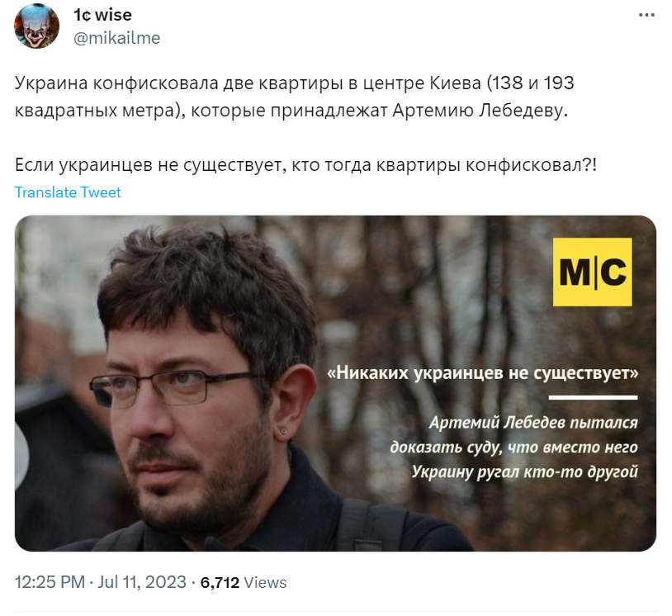Click the white underline beneath the quote

[593, 397]
